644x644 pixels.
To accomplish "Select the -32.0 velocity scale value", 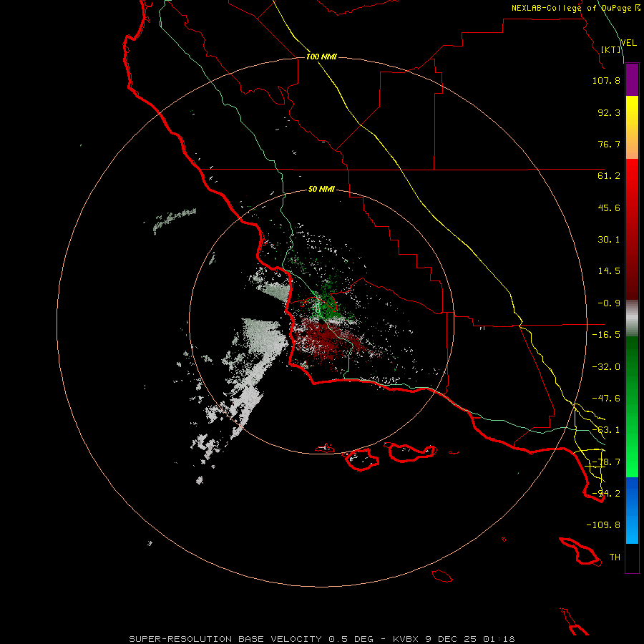I will click(x=606, y=367).
